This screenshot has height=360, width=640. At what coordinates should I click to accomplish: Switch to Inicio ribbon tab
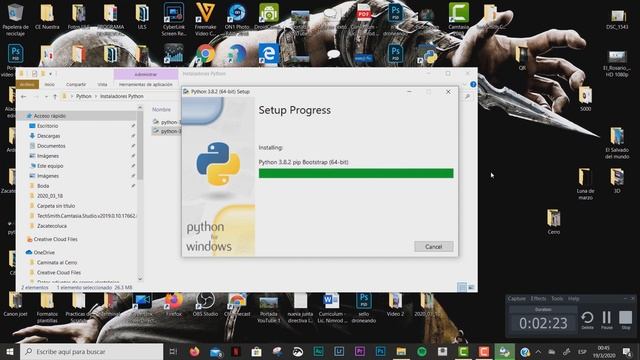49,84
